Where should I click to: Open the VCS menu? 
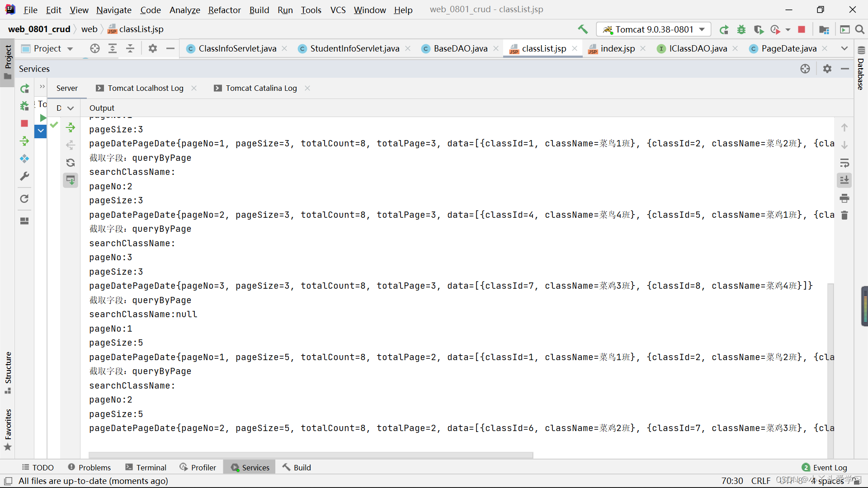pyautogui.click(x=338, y=9)
